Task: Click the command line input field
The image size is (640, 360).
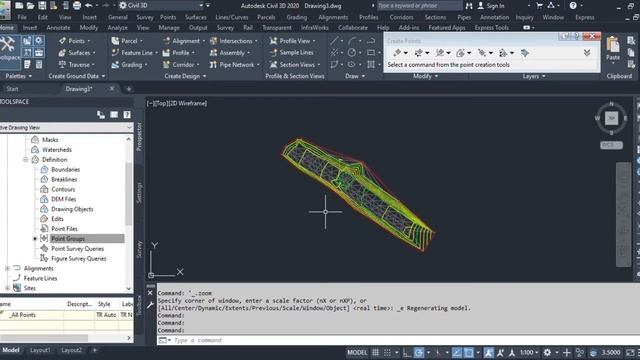Action: pyautogui.click(x=398, y=340)
